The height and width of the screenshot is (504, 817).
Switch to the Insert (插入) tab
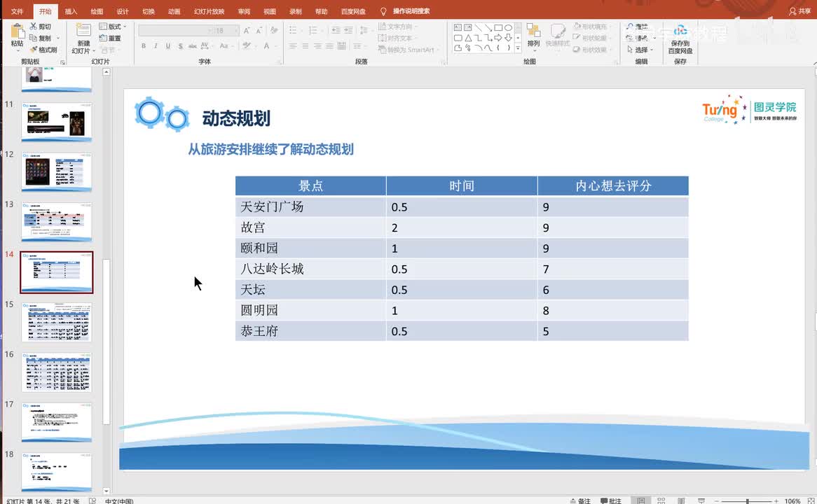pyautogui.click(x=71, y=11)
